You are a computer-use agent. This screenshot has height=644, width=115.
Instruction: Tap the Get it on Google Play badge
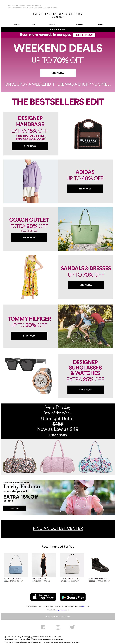[73, 597]
